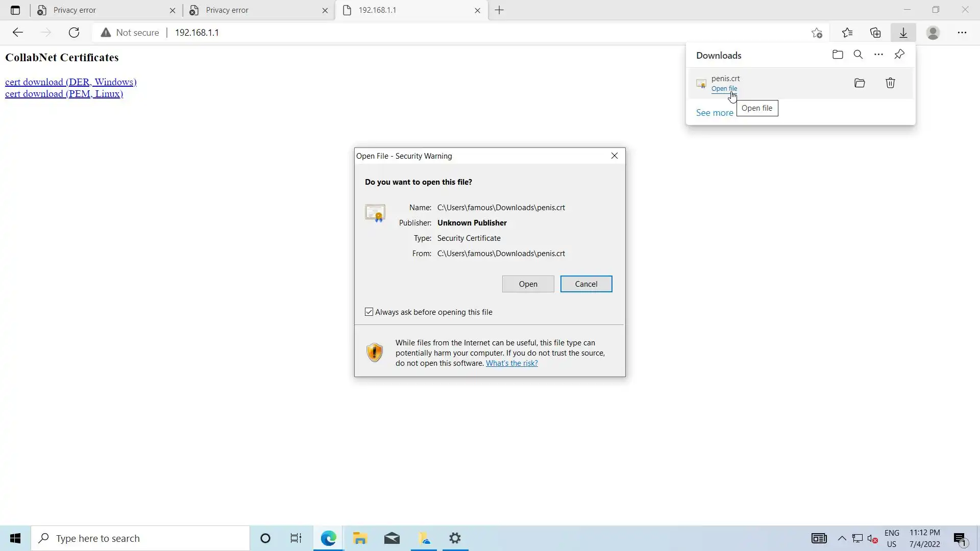Screen dimensions: 980x551
Task: Open Edge Settings and more menu
Action: [962, 33]
